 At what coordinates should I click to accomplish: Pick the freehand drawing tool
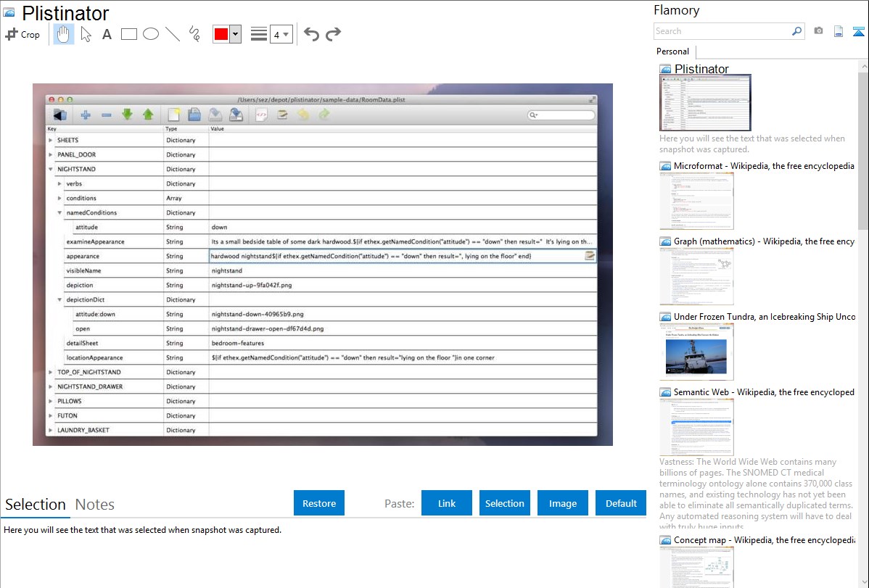[x=194, y=34]
